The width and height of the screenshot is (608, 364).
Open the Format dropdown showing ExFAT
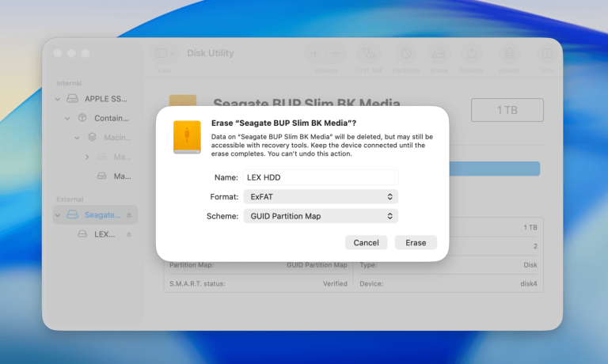[321, 196]
